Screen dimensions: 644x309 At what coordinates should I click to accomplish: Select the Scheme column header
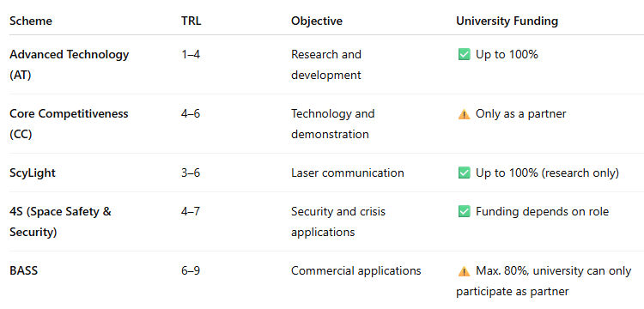[x=31, y=21]
